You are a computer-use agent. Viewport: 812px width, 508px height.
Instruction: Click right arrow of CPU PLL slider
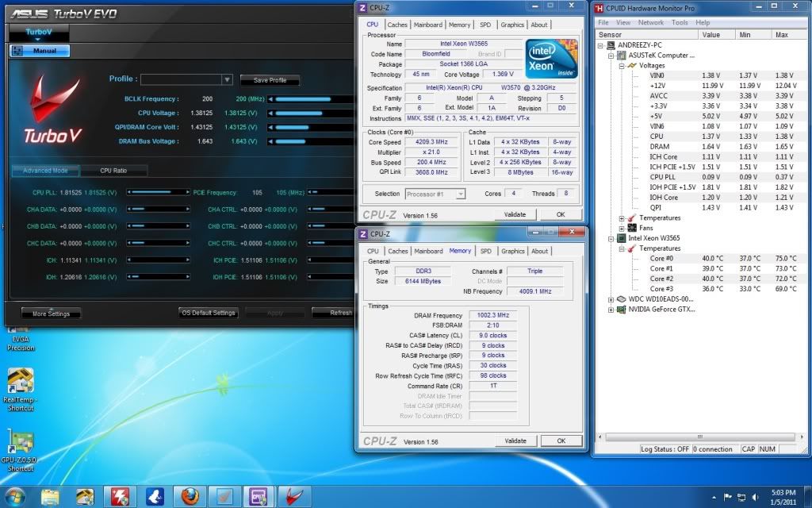coord(187,192)
